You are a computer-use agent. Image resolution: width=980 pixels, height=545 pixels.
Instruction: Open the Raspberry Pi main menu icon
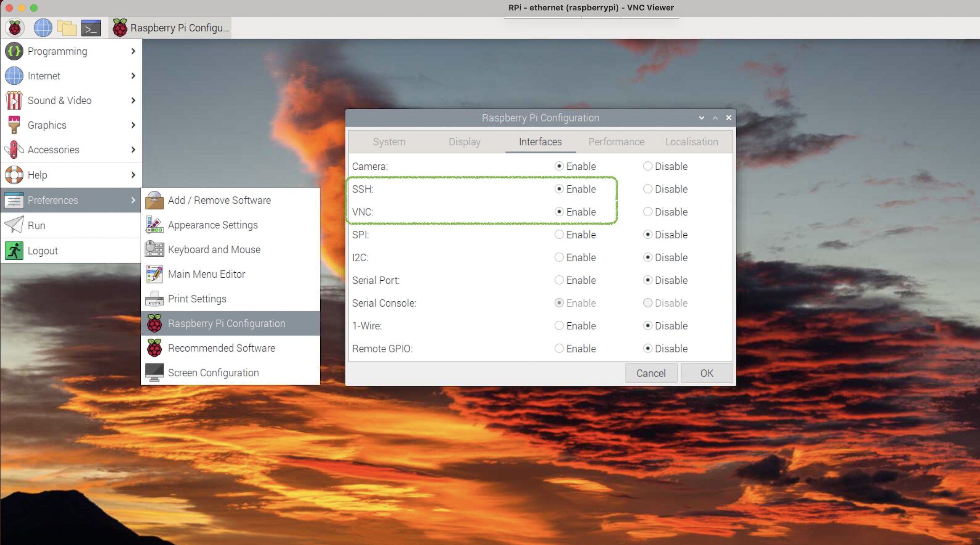pos(15,28)
